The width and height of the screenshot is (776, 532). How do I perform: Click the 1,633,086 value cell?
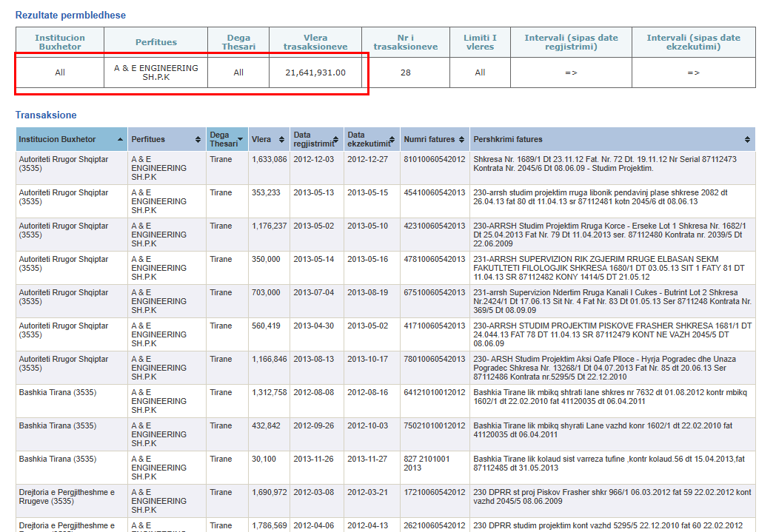tap(270, 159)
